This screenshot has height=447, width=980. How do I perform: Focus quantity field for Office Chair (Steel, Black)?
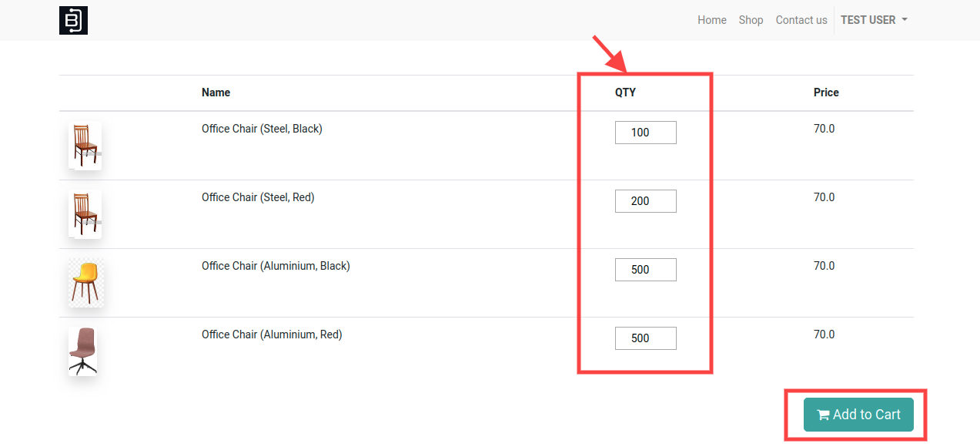click(646, 133)
